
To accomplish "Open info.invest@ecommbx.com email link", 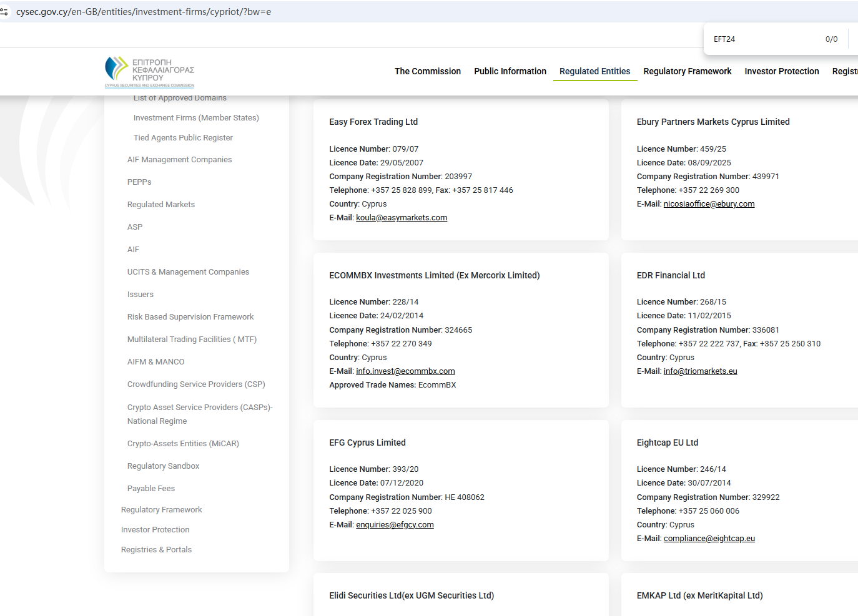I will click(x=405, y=371).
